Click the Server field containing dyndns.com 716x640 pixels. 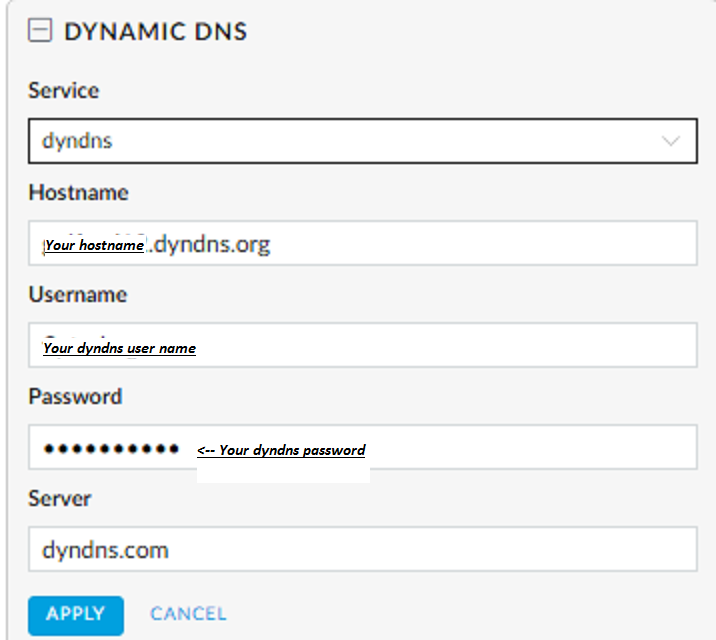pyautogui.click(x=362, y=549)
